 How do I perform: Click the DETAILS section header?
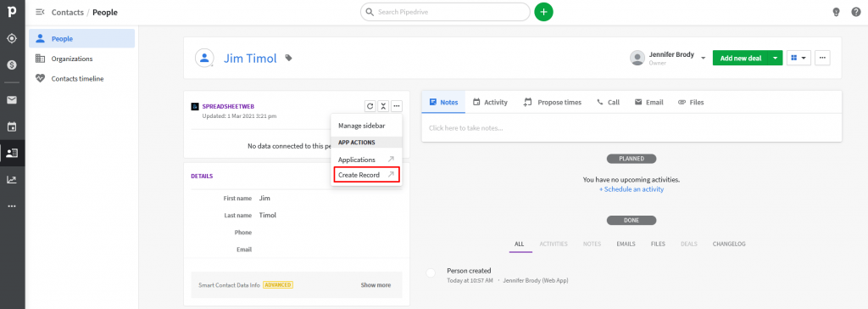[x=202, y=177]
